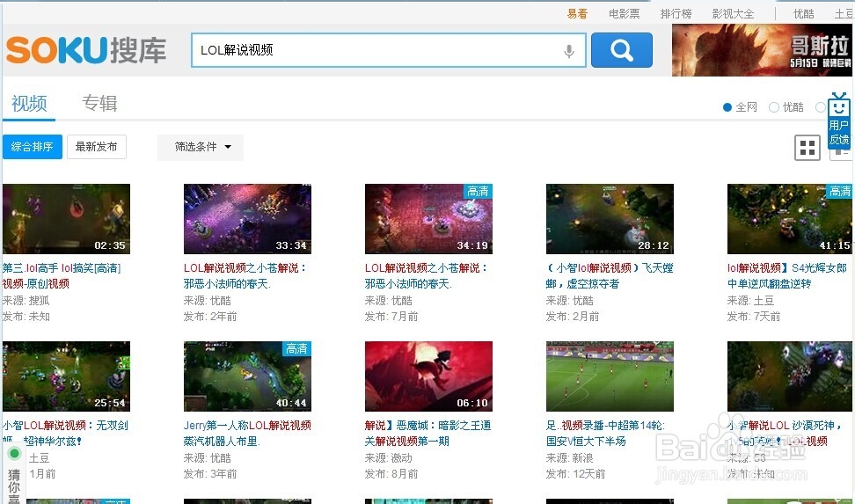Viewport: 855px width, 504px height.
Task: Open the football match video thumbnail
Action: point(610,376)
